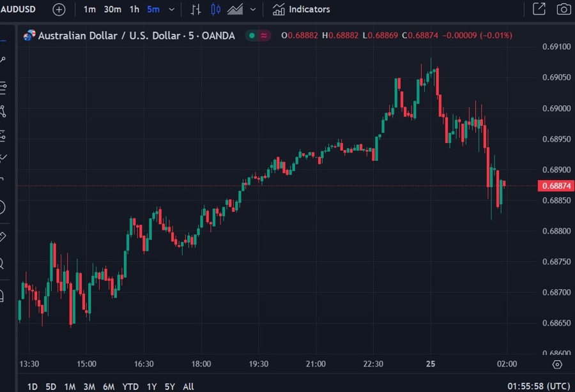Viewport: 575px width, 392px height.
Task: Open the Indicators menu
Action: 302,10
